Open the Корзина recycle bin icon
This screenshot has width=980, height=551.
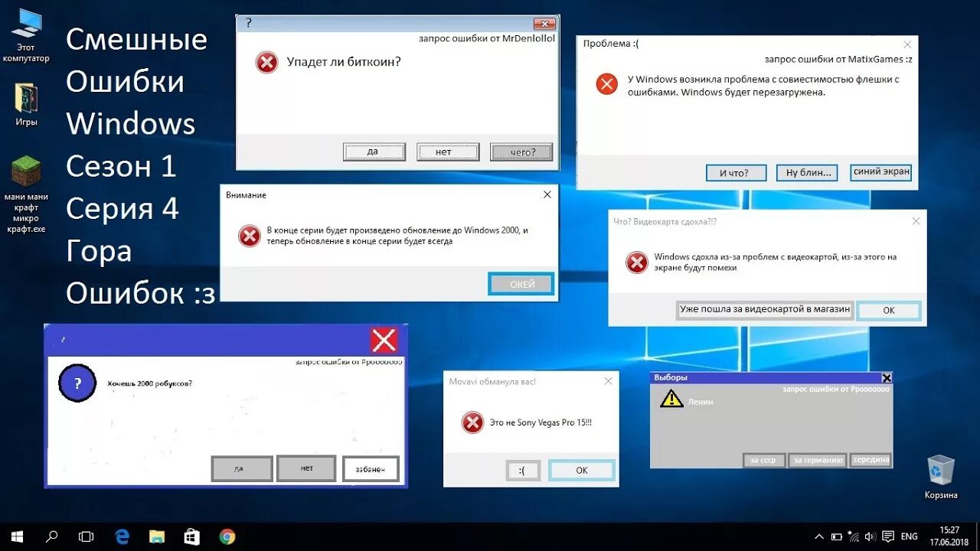(941, 476)
